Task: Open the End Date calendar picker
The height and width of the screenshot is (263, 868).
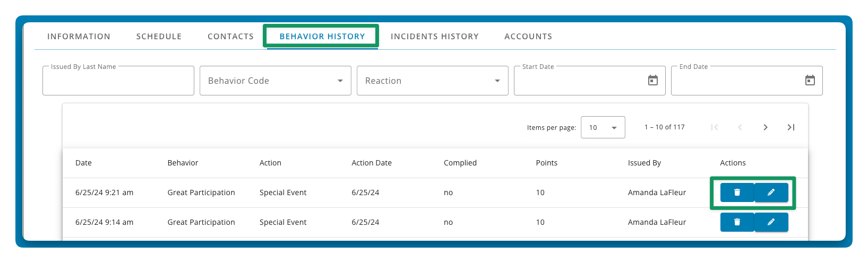Action: pos(810,81)
